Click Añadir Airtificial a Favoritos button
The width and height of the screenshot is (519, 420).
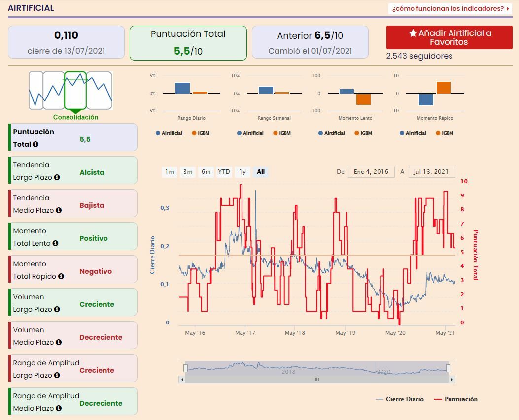click(x=449, y=37)
